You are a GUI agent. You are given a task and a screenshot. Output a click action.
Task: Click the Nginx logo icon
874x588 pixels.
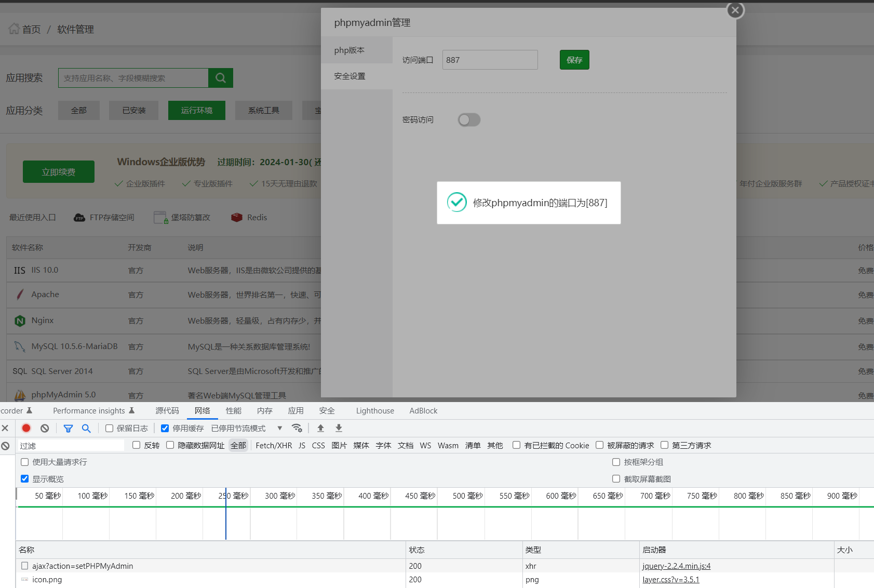[20, 321]
